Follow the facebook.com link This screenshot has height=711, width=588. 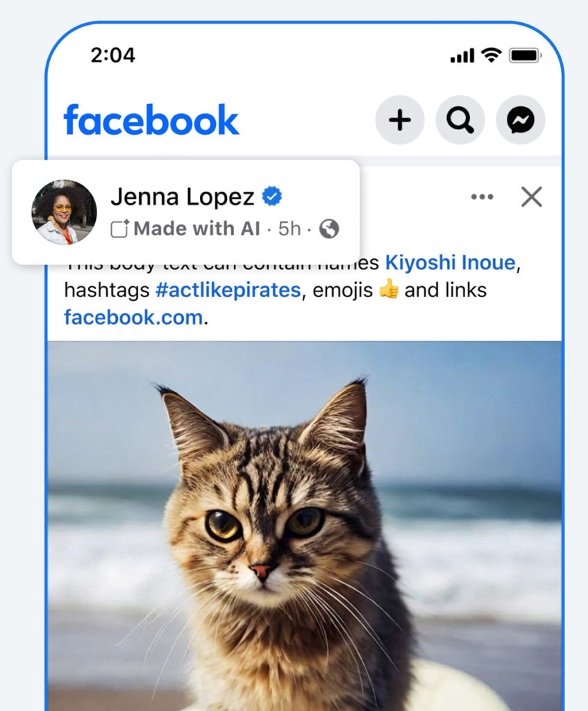click(133, 317)
